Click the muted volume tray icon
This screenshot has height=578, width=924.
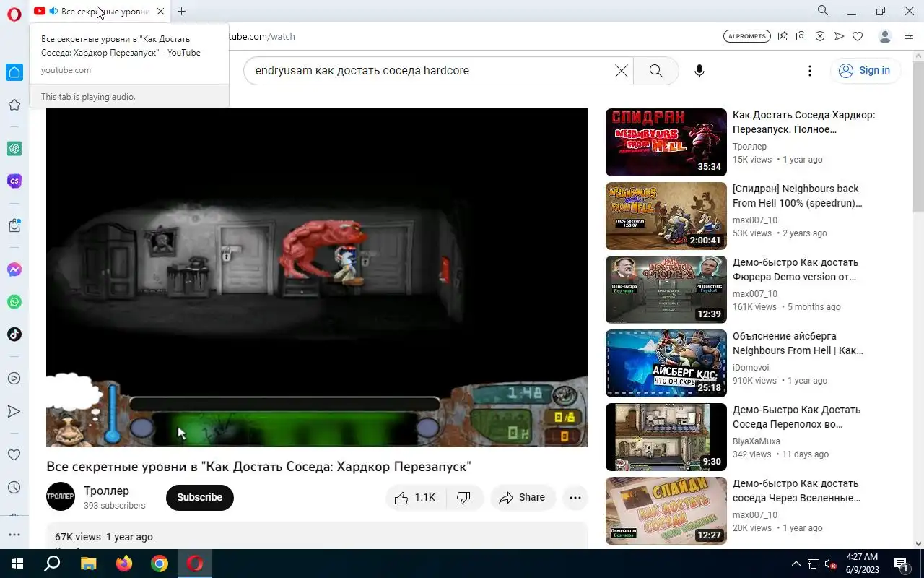click(831, 564)
